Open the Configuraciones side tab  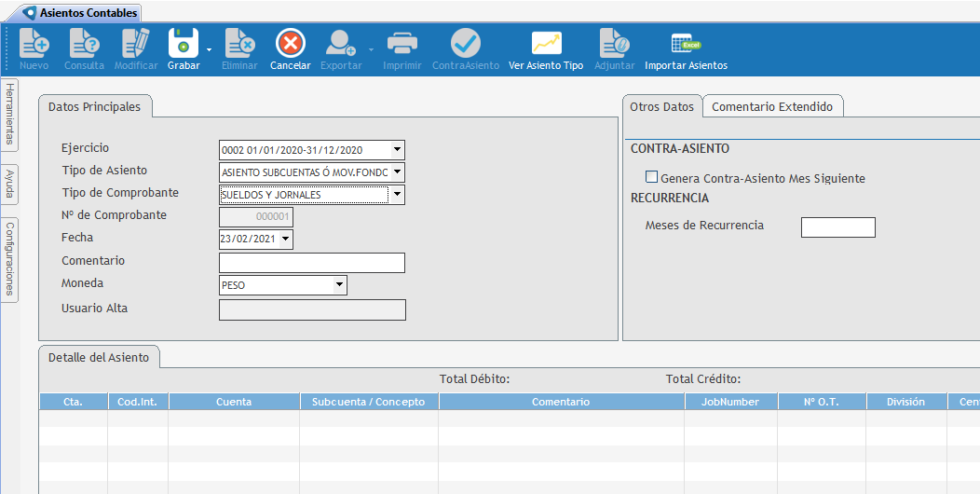pos(9,259)
